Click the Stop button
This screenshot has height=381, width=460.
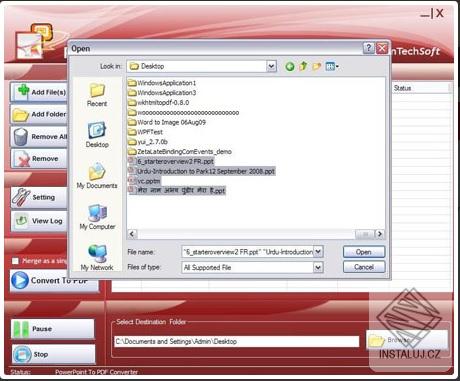(x=53, y=354)
